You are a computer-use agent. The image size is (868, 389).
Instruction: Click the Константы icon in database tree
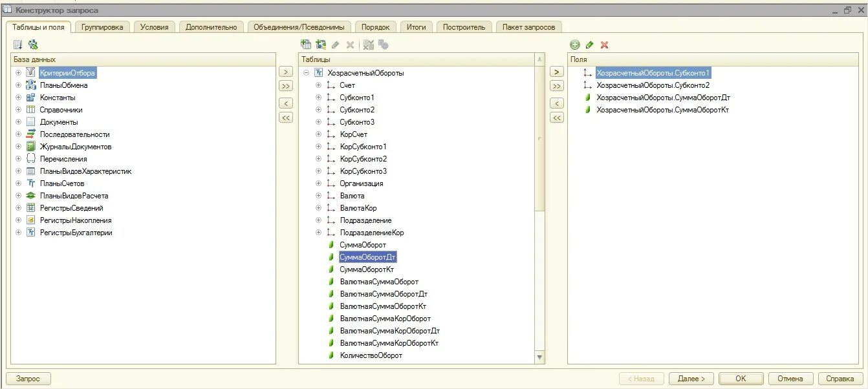30,97
